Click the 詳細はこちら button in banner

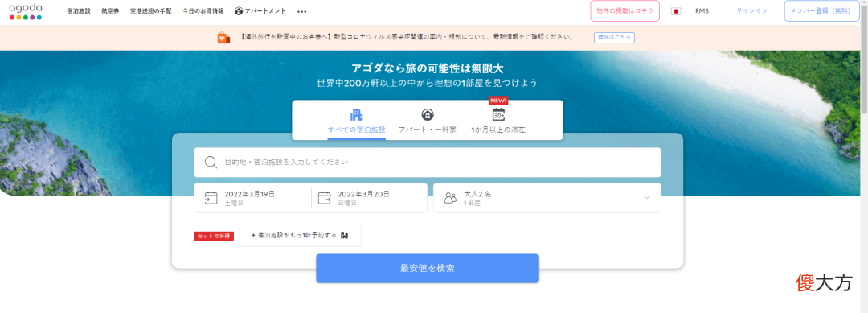[x=614, y=37]
